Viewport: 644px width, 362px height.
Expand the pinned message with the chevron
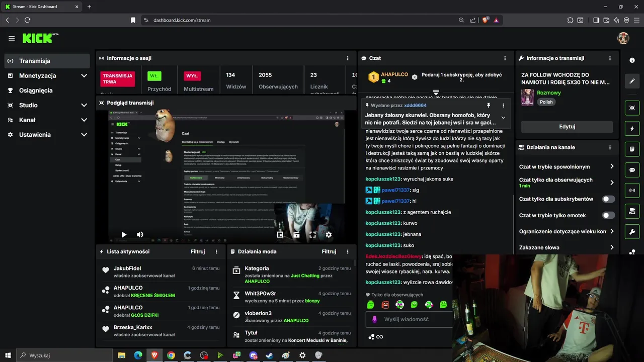503,117
